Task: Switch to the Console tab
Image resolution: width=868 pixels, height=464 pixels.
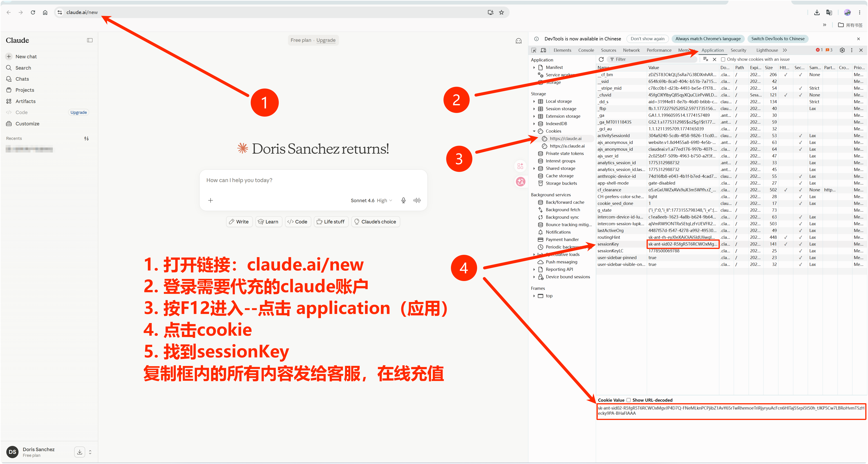Action: (x=586, y=50)
